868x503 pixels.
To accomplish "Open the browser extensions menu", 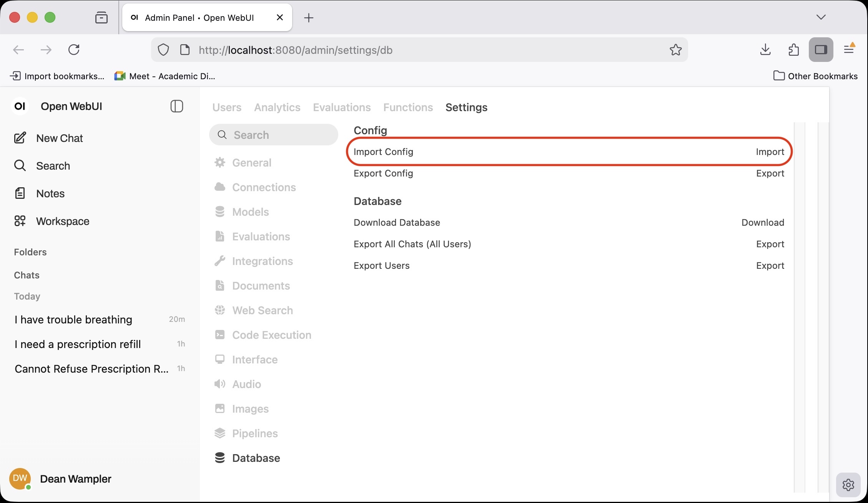I will (x=793, y=50).
